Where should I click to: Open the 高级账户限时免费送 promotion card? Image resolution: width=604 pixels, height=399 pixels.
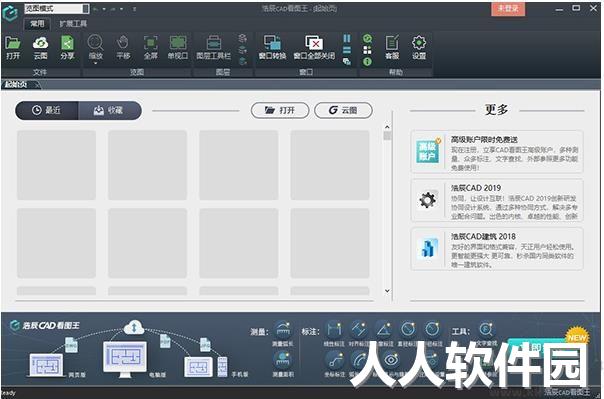[x=497, y=151]
